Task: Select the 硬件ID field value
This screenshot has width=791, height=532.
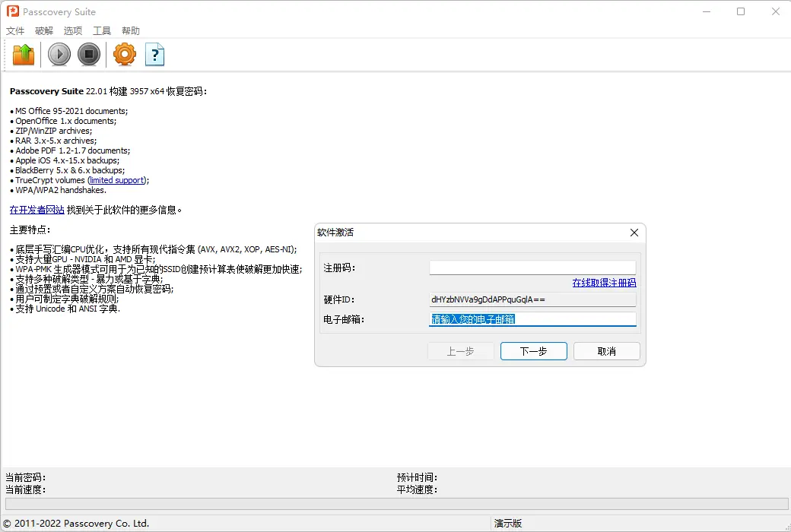Action: pos(532,299)
